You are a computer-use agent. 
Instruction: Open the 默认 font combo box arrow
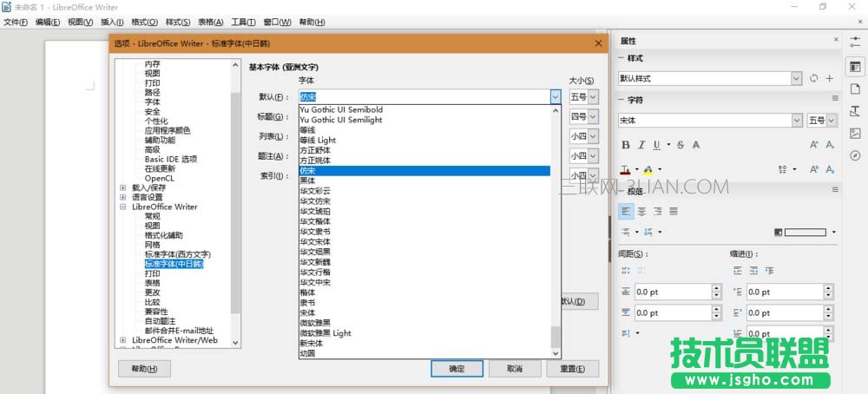tap(556, 97)
